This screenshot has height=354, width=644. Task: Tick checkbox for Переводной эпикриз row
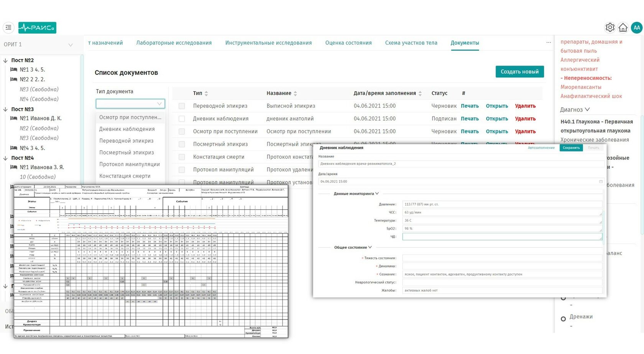pyautogui.click(x=182, y=106)
